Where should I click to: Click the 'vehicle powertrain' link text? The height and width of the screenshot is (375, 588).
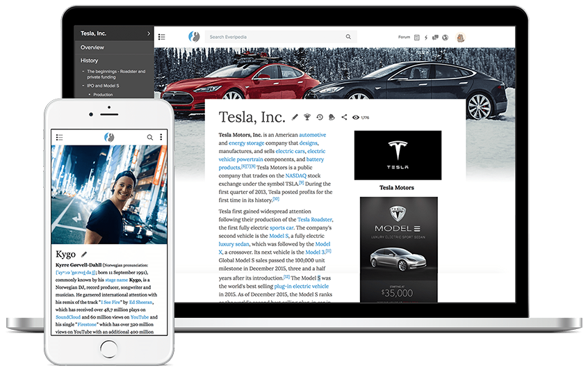[240, 159]
